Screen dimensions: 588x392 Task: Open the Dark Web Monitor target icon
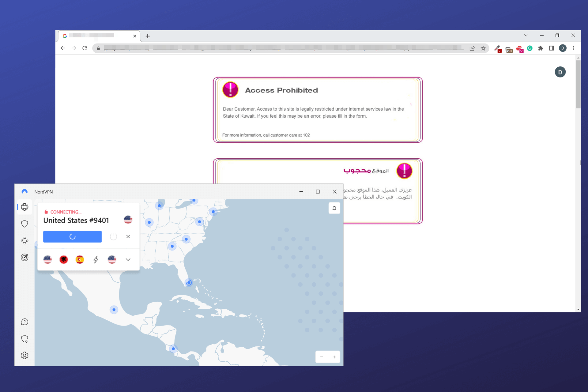[x=24, y=257]
